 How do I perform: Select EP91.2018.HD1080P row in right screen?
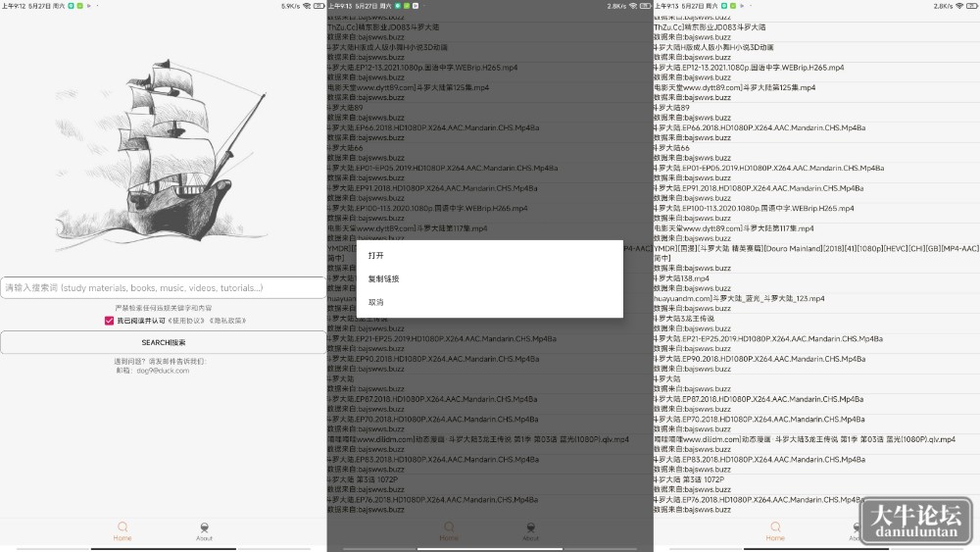tap(816, 192)
